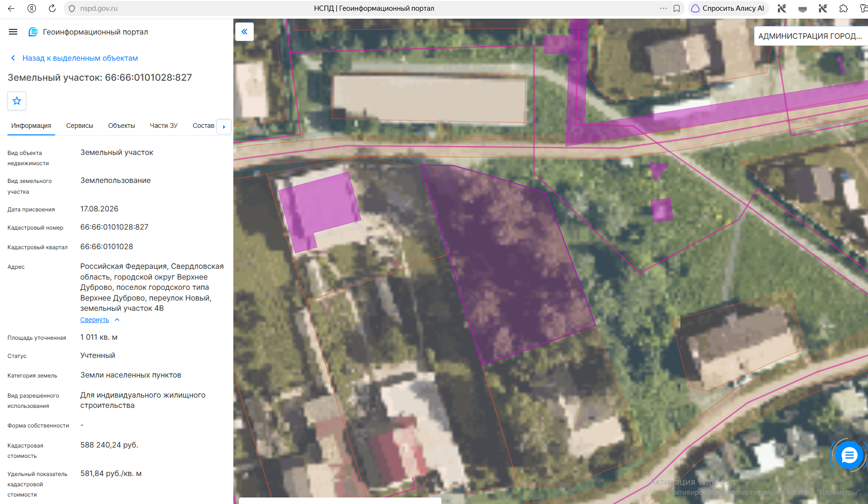Click Спросить Алису AI button
The height and width of the screenshot is (504, 868).
tap(728, 8)
